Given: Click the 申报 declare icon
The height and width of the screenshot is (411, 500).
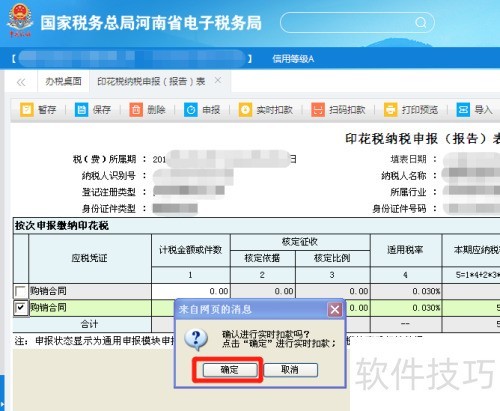Looking at the screenshot, I should pyautogui.click(x=191, y=110).
